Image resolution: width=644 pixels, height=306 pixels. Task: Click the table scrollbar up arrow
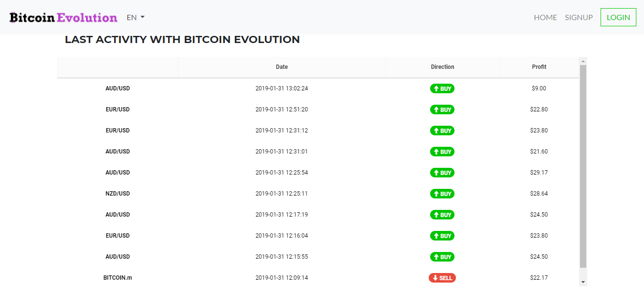[x=583, y=61]
